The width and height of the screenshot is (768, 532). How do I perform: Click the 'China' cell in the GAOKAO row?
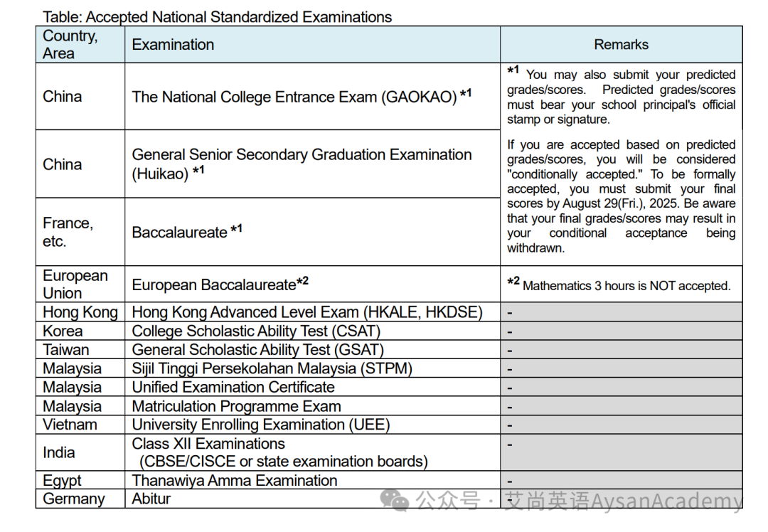(80, 97)
